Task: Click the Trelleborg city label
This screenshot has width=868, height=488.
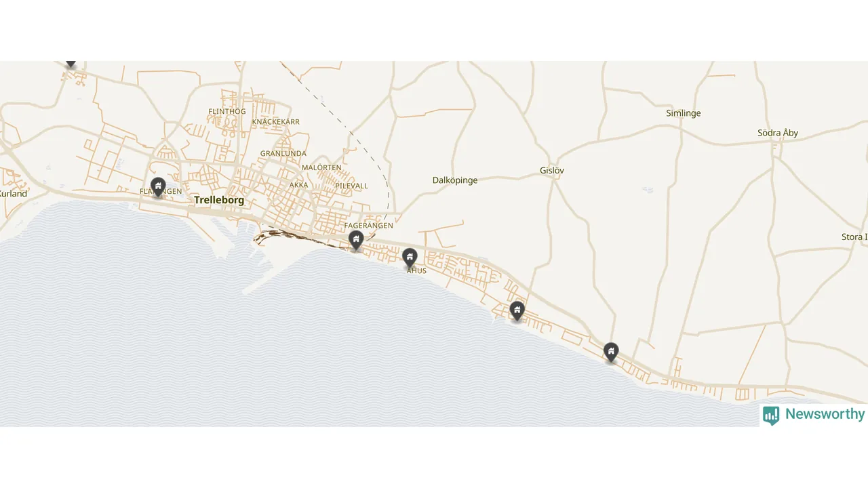Action: 219,200
